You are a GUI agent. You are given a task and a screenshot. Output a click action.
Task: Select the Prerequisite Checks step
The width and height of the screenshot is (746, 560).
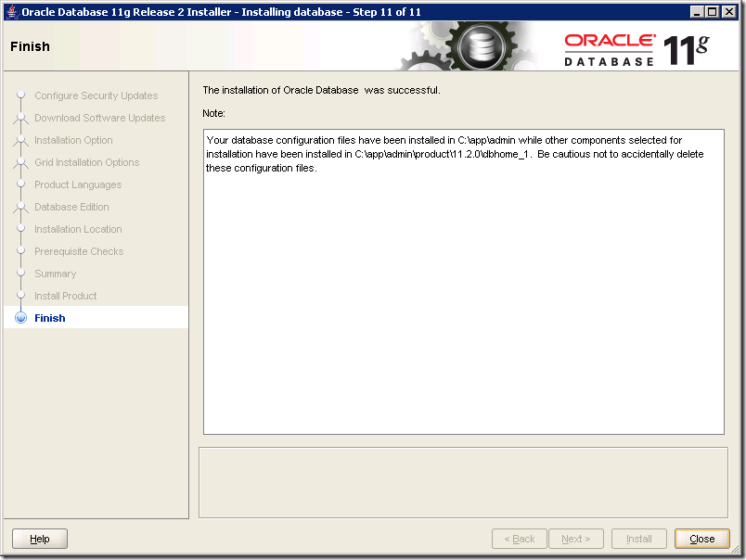[x=79, y=251]
